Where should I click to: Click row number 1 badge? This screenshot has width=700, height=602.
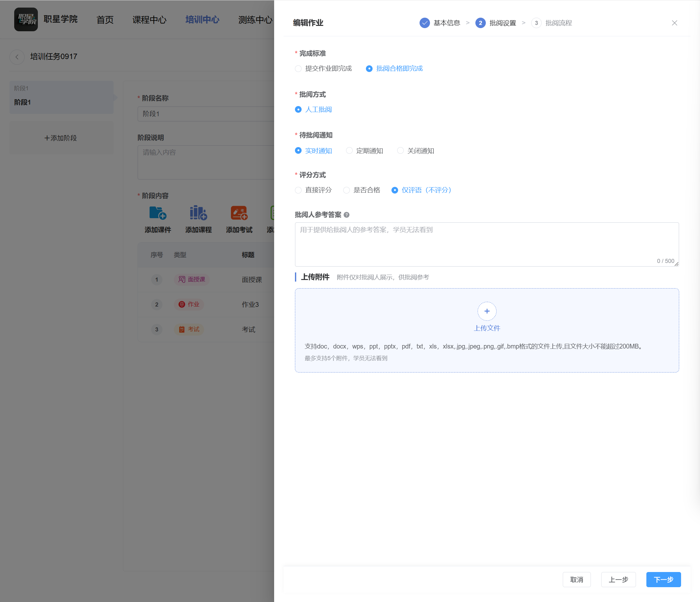click(x=156, y=280)
